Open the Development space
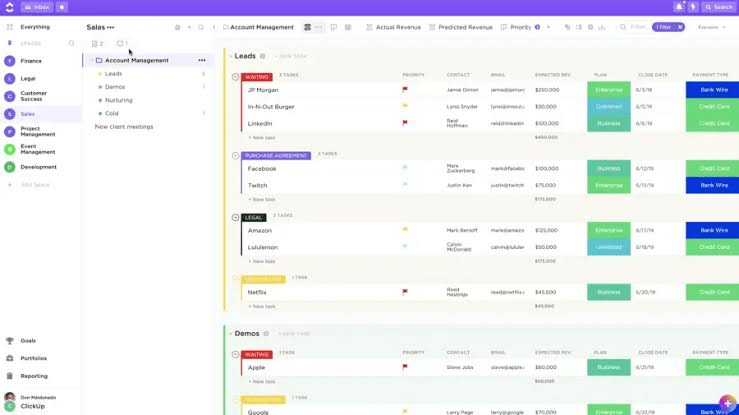This screenshot has width=739, height=415. pyautogui.click(x=38, y=167)
